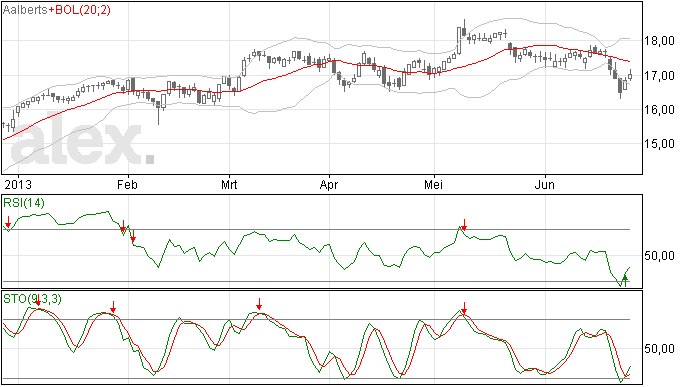Click the Feb date axis label
The image size is (690, 387).
pyautogui.click(x=127, y=184)
